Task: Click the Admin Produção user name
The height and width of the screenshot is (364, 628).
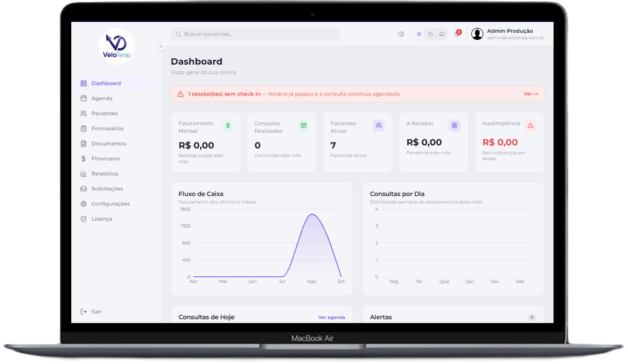Action: [510, 31]
